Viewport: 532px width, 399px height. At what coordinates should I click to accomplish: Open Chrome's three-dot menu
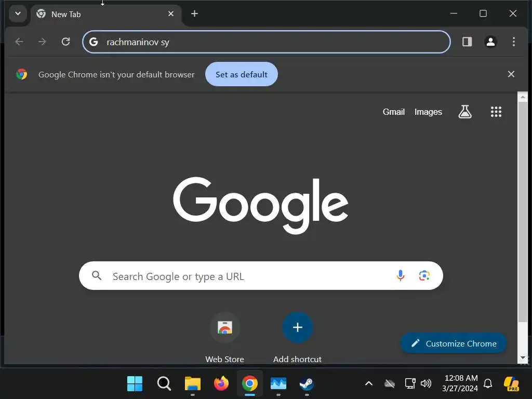pos(514,42)
